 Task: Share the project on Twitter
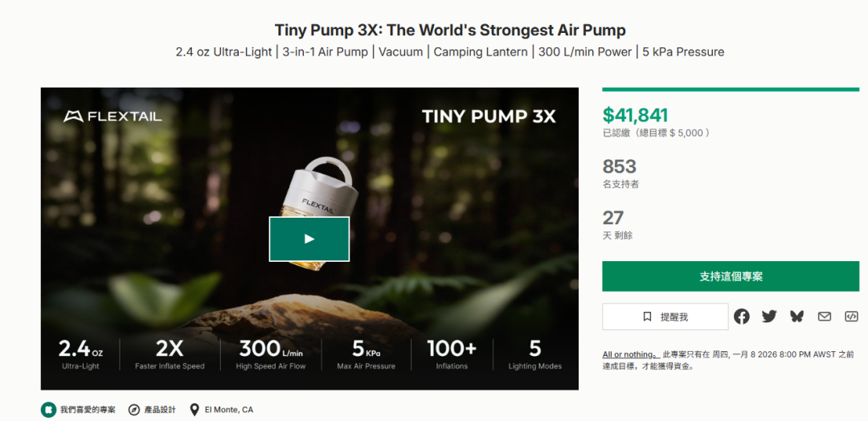[769, 317]
